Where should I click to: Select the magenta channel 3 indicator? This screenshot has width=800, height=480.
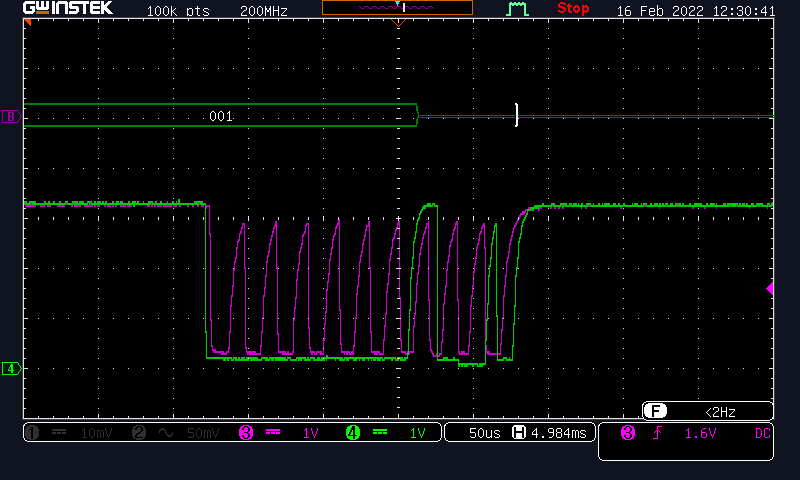pyautogui.click(x=246, y=433)
